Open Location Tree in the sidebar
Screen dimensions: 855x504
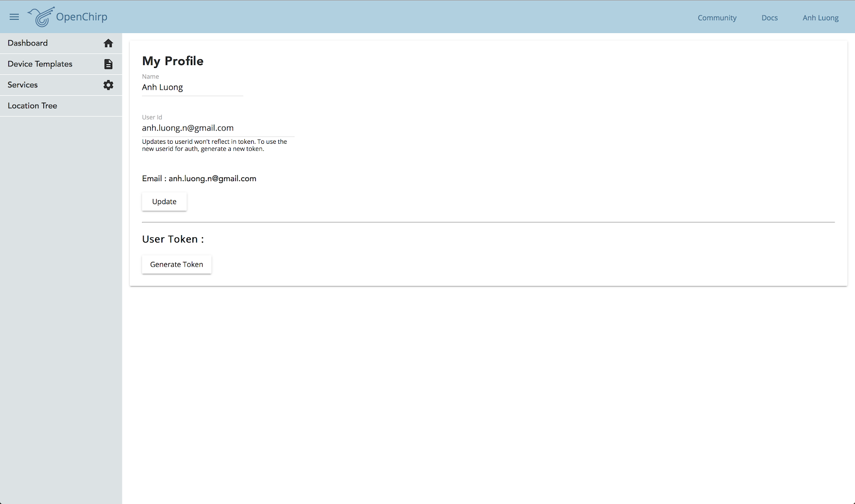(61, 106)
